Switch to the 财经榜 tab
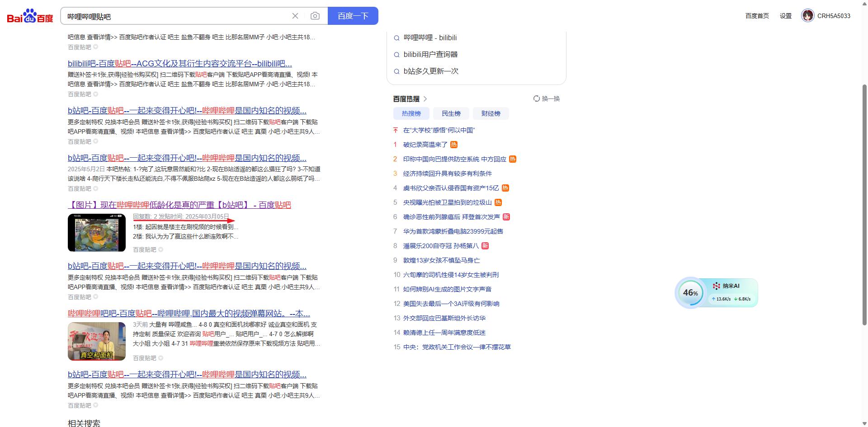Image resolution: width=868 pixels, height=427 pixels. tap(491, 113)
